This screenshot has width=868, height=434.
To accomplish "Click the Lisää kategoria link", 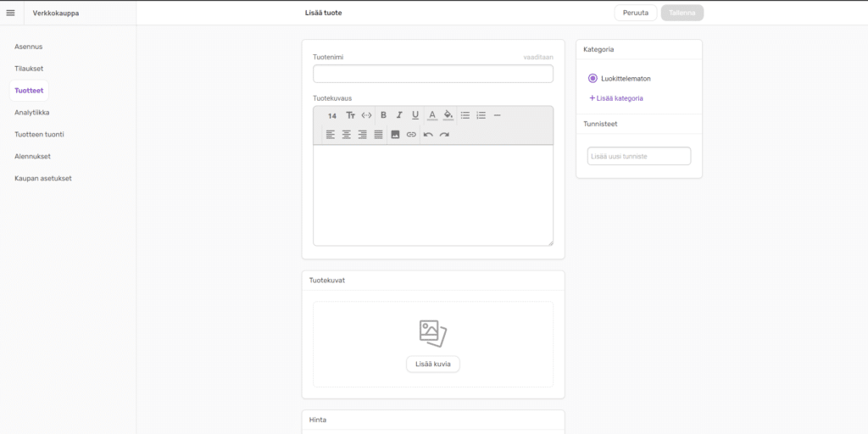I will click(616, 98).
